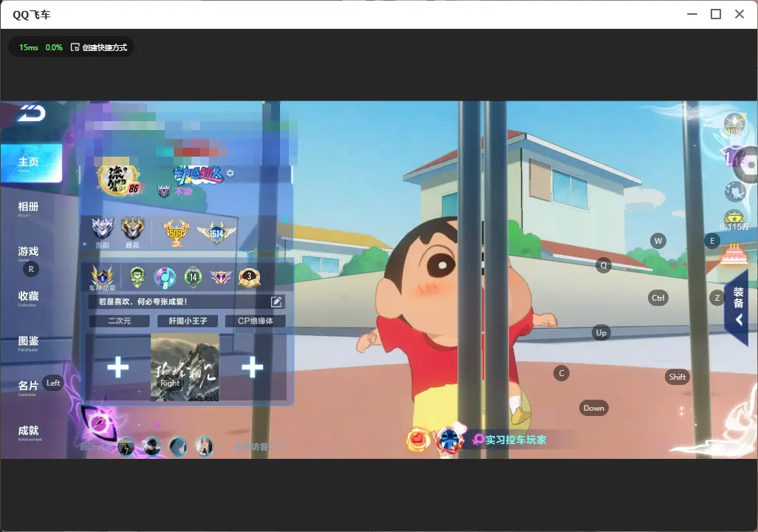Screen dimensions: 758x532
Task: Click the 动感超人 title badge
Action: (199, 175)
